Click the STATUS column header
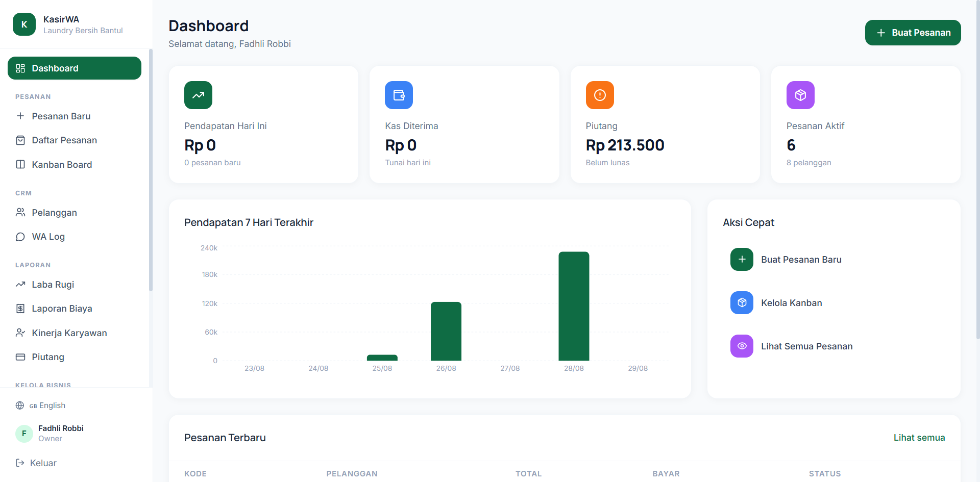980x482 pixels. 824,474
